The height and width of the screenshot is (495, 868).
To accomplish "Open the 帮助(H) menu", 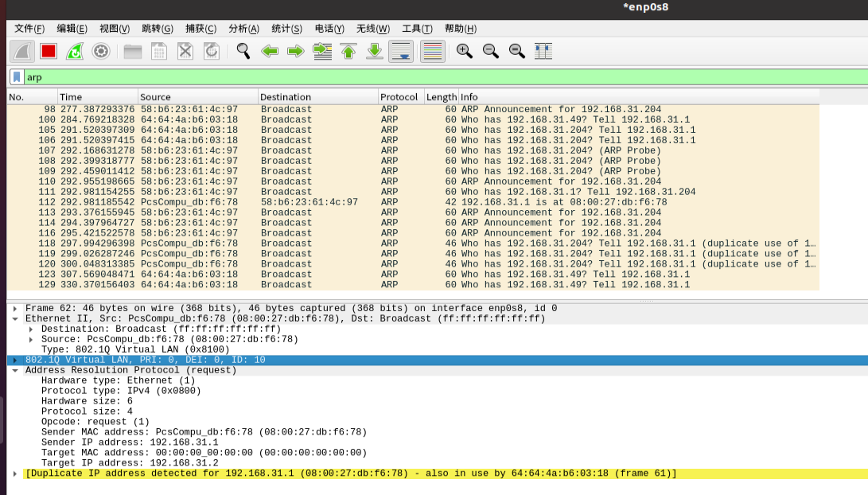I will [461, 29].
